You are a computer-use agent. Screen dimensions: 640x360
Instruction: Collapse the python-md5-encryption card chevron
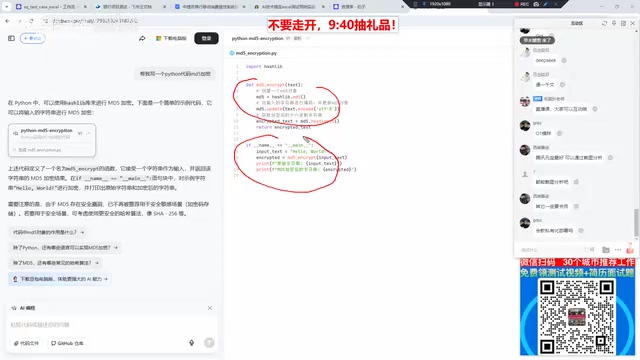click(x=89, y=133)
